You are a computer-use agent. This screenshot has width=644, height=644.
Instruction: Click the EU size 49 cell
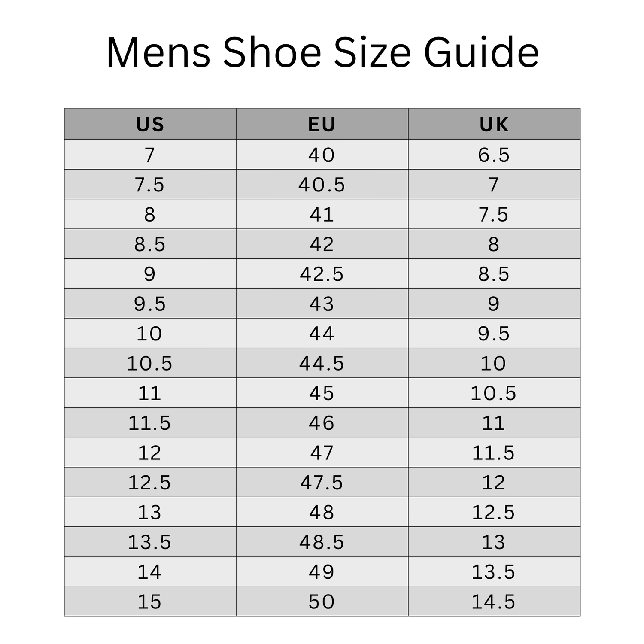[x=322, y=572]
